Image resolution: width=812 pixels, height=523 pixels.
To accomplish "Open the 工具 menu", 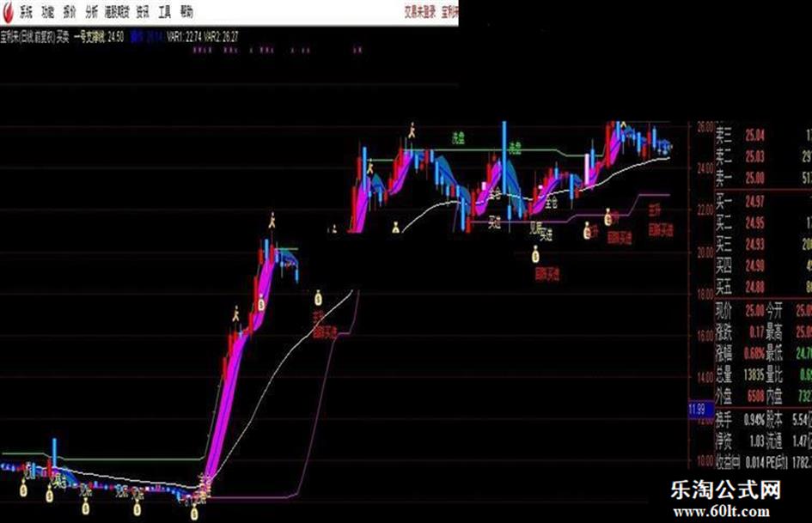I will click(165, 12).
